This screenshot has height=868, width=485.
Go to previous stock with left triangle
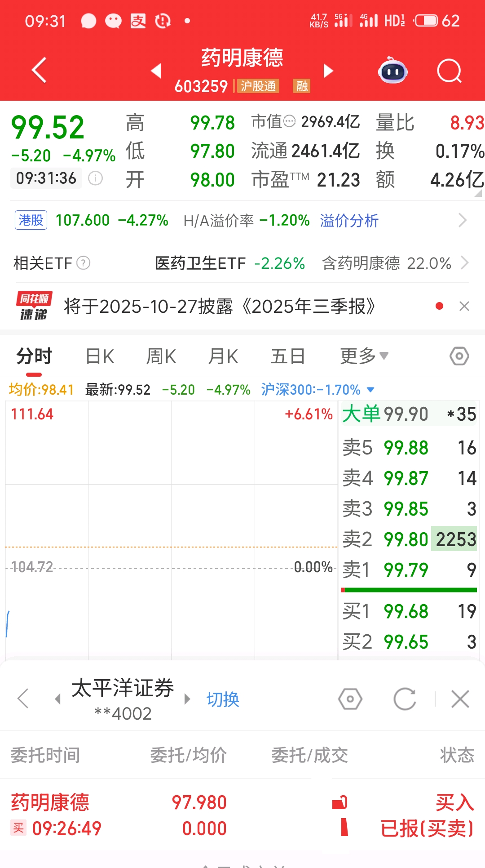[156, 71]
